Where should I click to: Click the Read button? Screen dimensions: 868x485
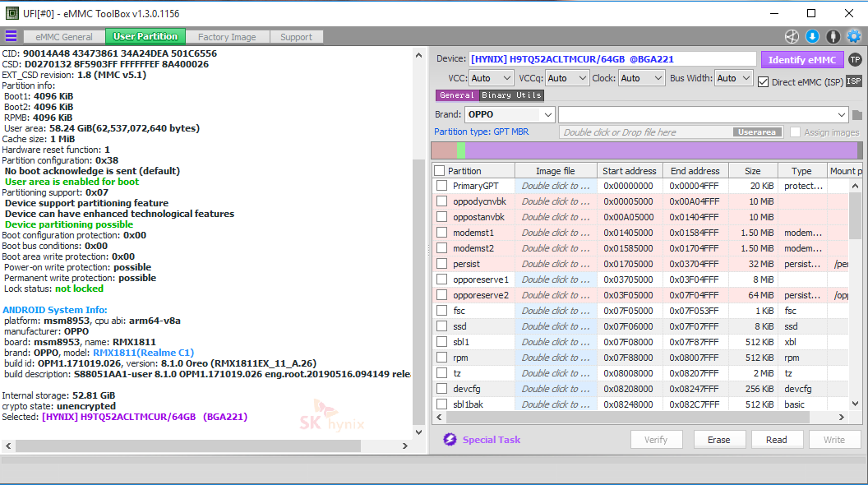777,440
